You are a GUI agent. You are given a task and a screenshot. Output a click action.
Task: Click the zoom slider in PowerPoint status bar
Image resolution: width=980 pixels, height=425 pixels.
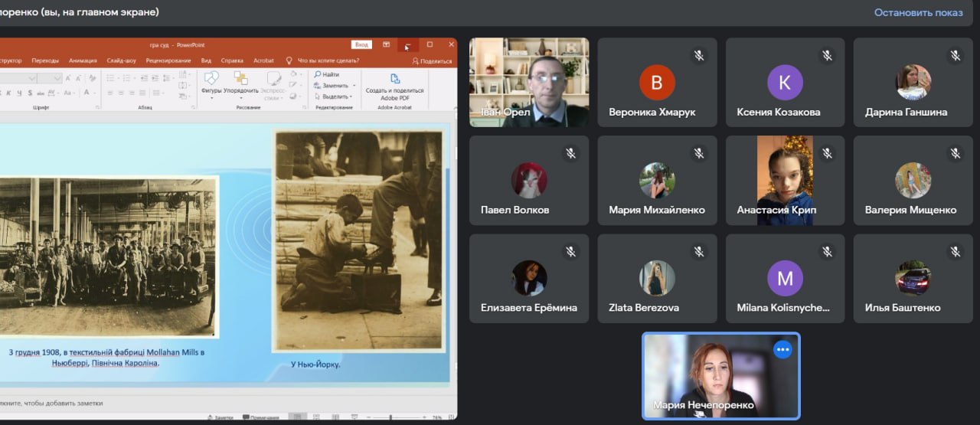[390, 417]
